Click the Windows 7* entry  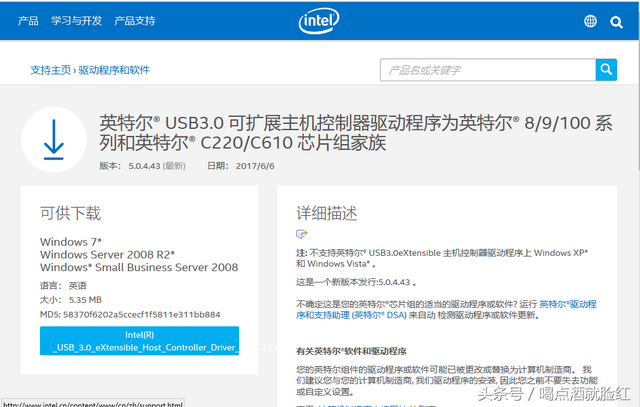click(71, 242)
